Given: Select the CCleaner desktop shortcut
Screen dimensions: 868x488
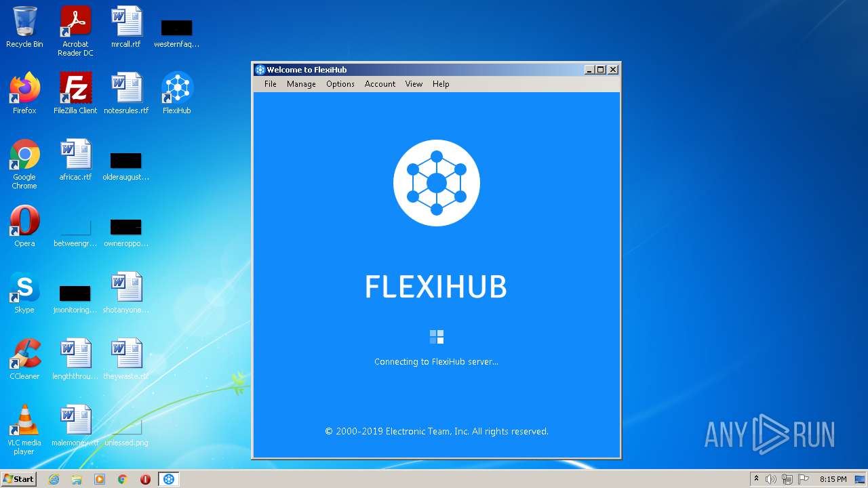Looking at the screenshot, I should (24, 359).
